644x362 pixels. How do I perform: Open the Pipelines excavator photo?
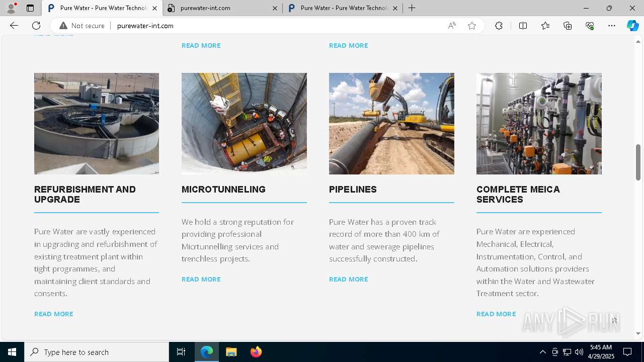[391, 124]
